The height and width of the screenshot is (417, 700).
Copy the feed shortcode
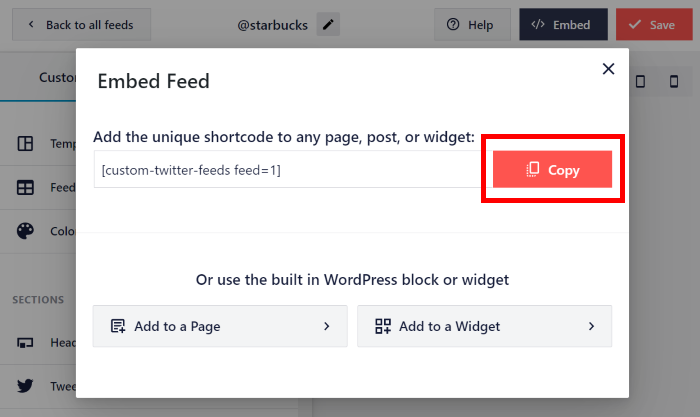click(552, 170)
